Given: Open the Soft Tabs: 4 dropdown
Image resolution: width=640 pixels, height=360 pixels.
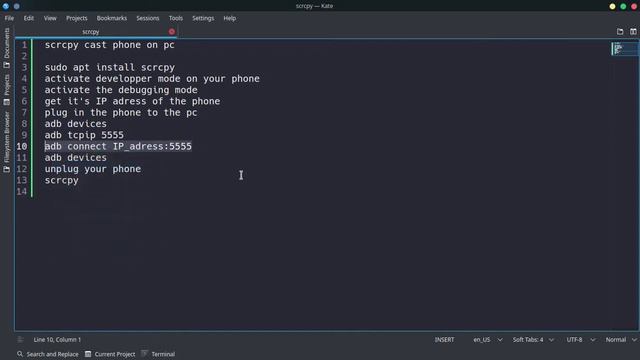Looking at the screenshot, I should pyautogui.click(x=533, y=340).
